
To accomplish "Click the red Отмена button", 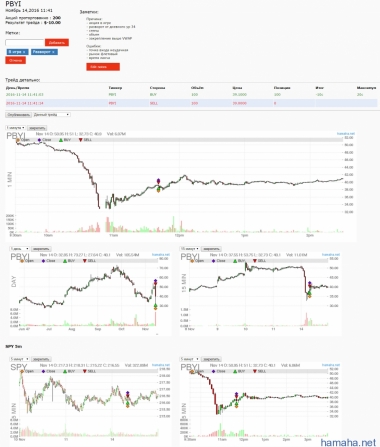I will [x=15, y=60].
